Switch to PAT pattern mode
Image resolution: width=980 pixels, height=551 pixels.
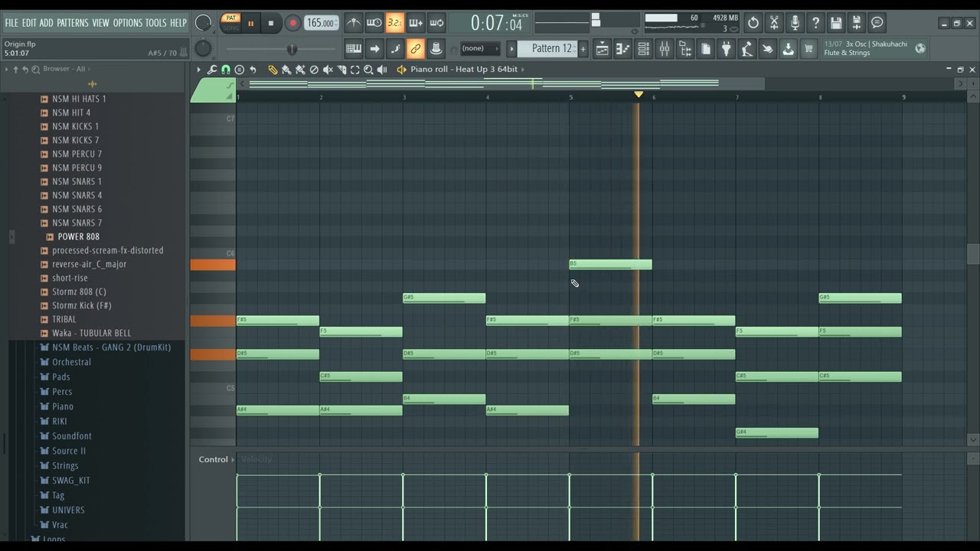[x=230, y=18]
